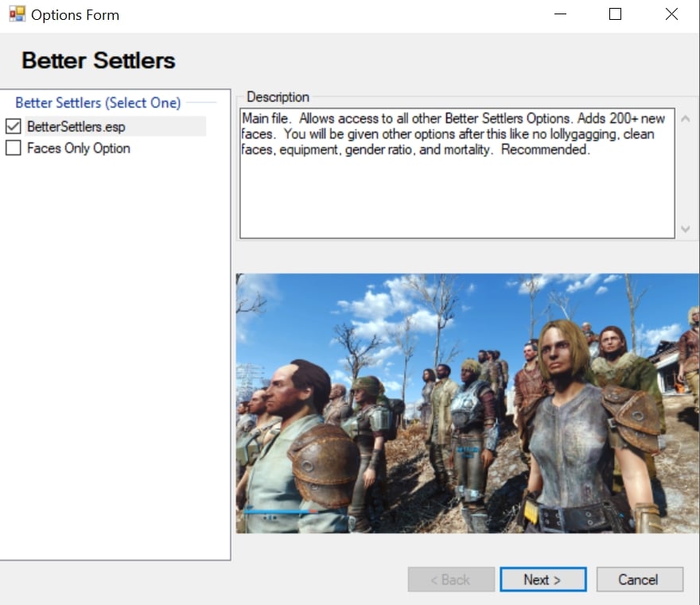
Task: Click inside the Description text box
Action: [457, 191]
